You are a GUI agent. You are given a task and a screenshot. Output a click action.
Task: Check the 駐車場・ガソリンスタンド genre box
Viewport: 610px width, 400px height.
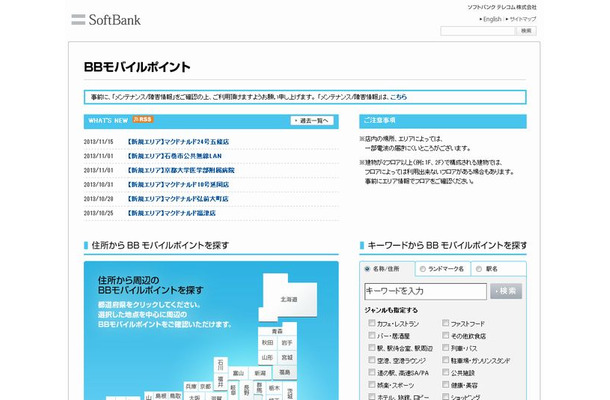(x=445, y=360)
